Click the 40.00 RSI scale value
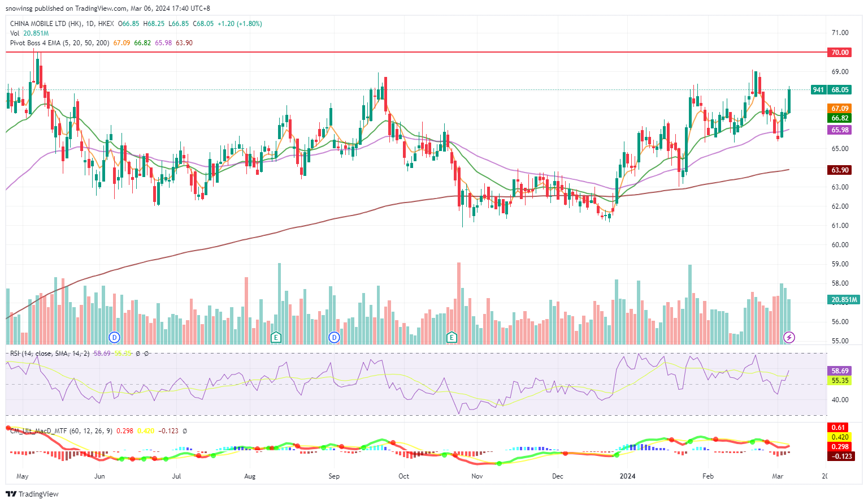The width and height of the screenshot is (868, 504). pyautogui.click(x=840, y=400)
